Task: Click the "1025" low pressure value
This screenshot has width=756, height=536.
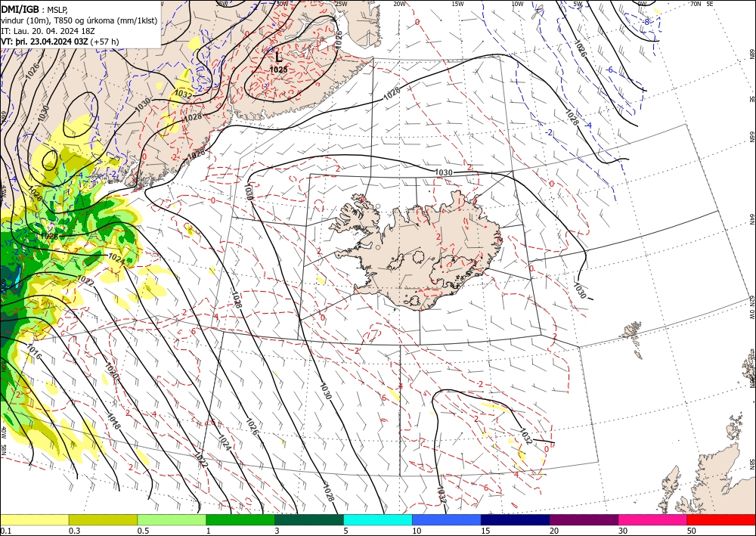Action: (x=279, y=70)
